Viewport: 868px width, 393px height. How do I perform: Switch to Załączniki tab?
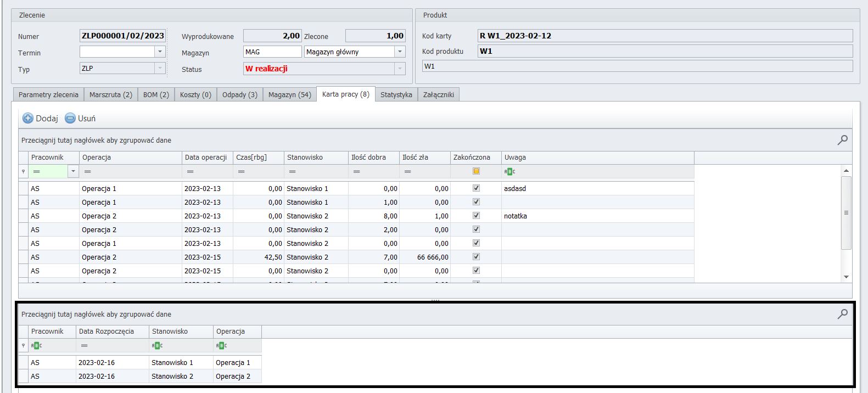click(x=439, y=94)
